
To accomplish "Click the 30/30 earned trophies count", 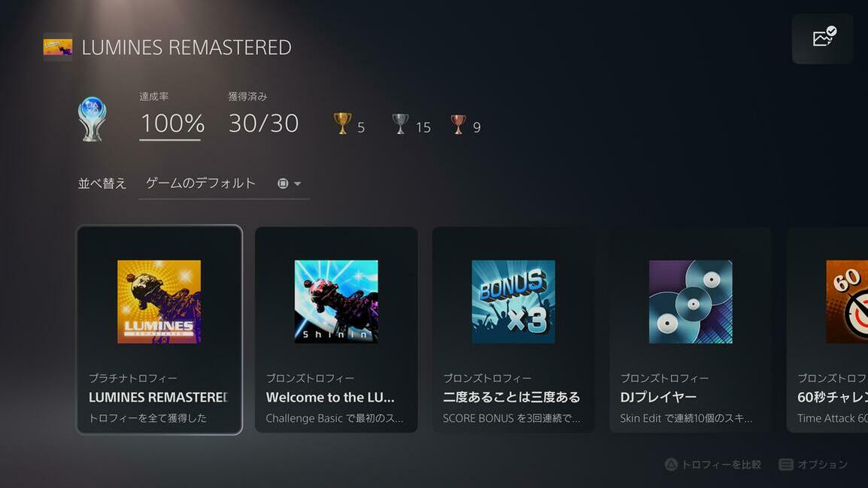I will tap(263, 123).
